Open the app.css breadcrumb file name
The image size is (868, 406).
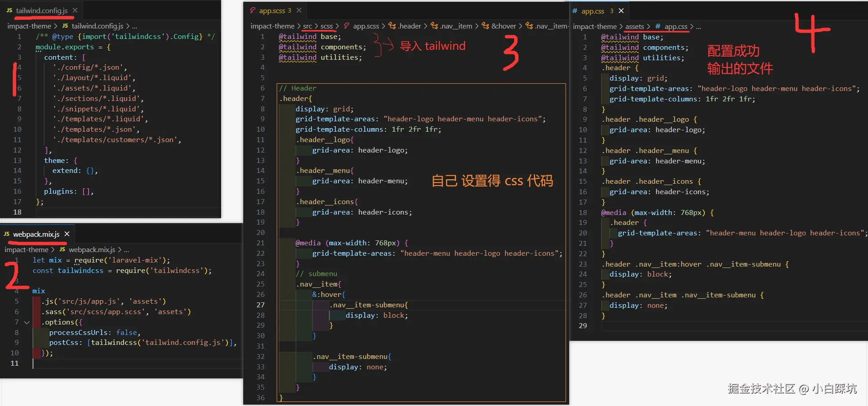click(675, 27)
